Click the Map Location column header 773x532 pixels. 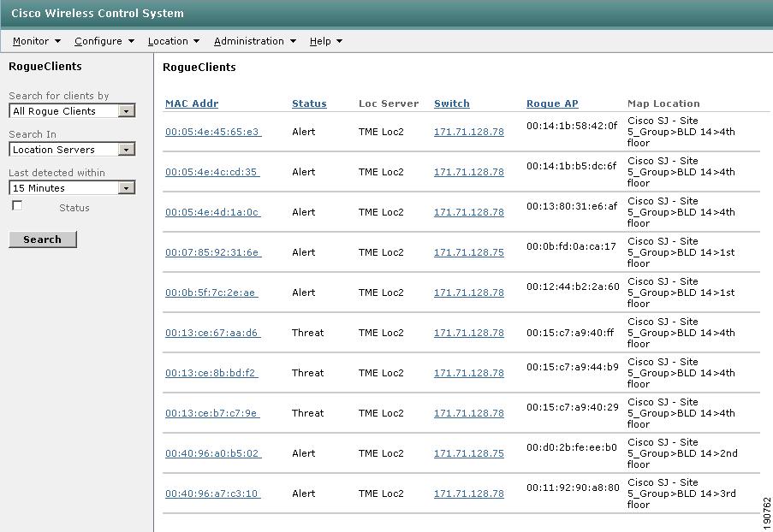coord(663,104)
